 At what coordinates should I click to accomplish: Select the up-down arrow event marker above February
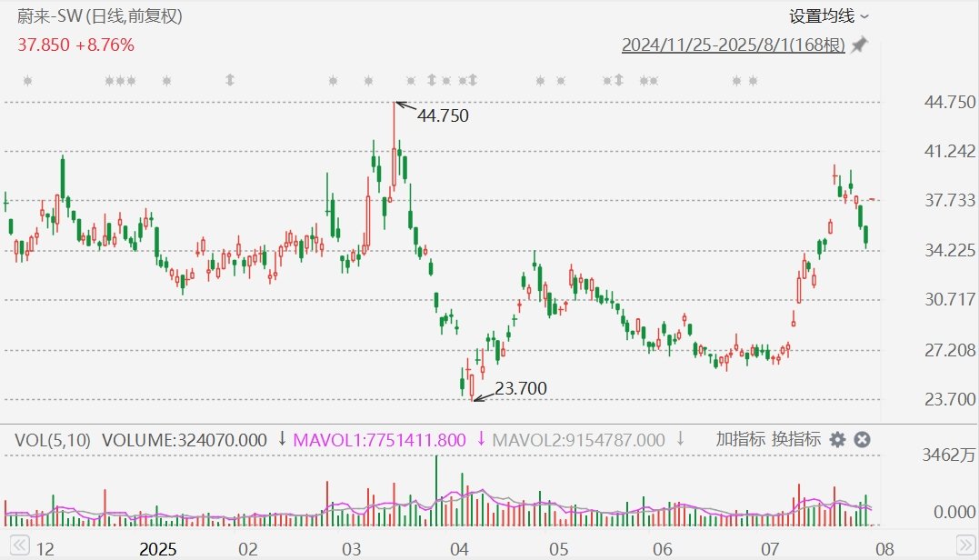tap(230, 80)
